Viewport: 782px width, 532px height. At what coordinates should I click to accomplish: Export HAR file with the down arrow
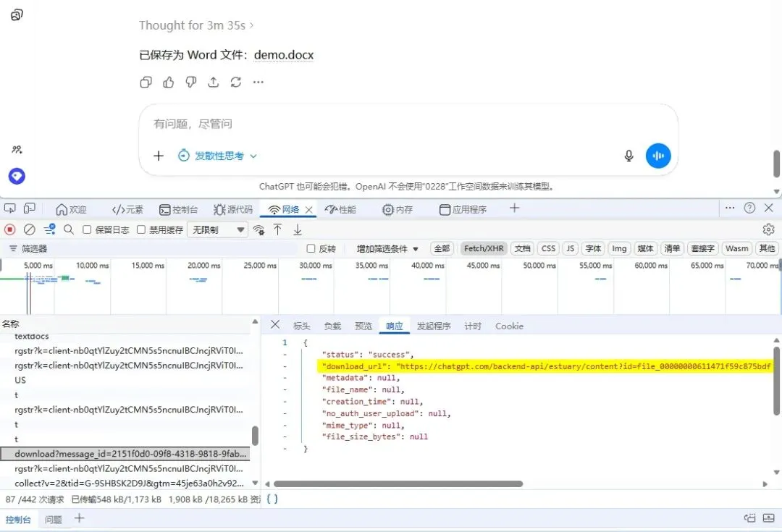click(298, 229)
